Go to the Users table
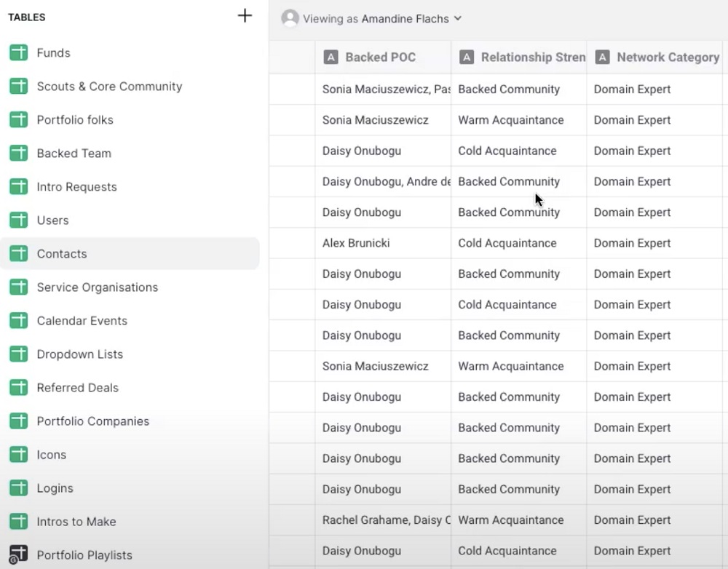Screen dimensions: 728x569 (52, 220)
